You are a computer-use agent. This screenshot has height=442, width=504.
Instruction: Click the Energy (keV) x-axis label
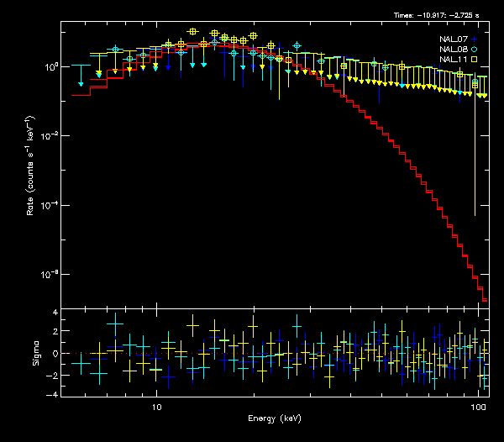[x=273, y=418]
